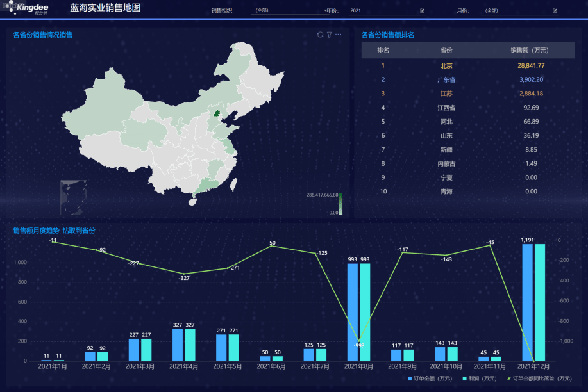Click the edit icon beside year 2021

click(x=422, y=11)
